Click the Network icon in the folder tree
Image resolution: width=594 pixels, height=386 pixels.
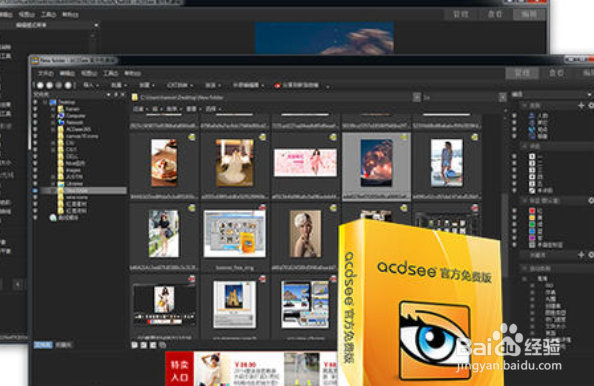(61, 122)
